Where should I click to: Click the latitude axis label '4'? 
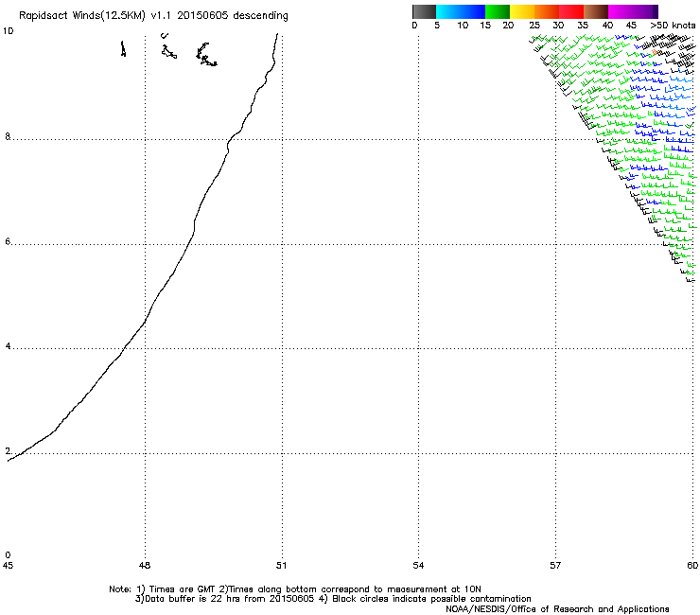[8, 345]
